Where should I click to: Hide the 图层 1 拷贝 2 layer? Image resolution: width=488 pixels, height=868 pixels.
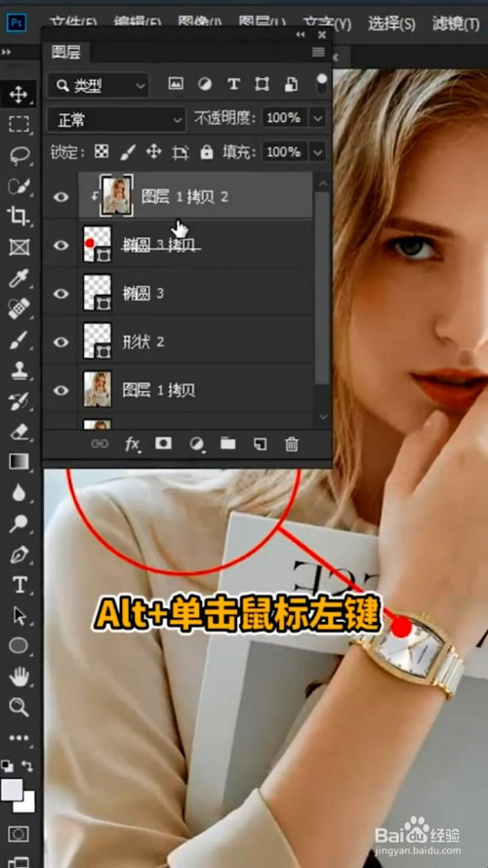(61, 196)
